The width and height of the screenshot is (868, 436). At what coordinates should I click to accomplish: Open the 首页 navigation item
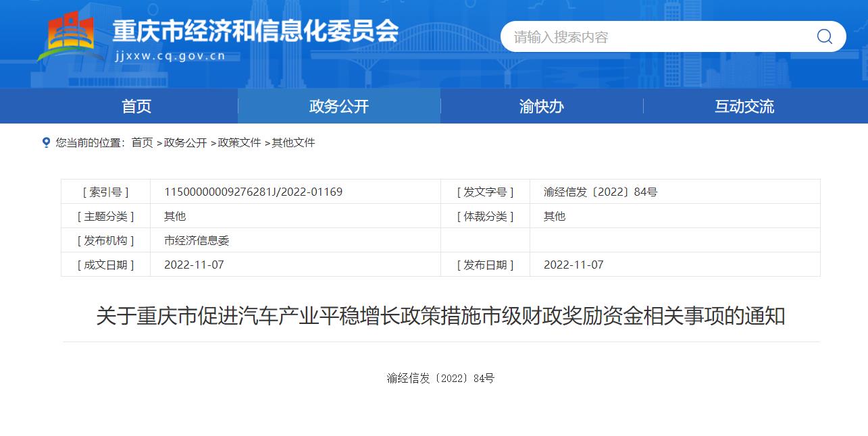click(136, 106)
